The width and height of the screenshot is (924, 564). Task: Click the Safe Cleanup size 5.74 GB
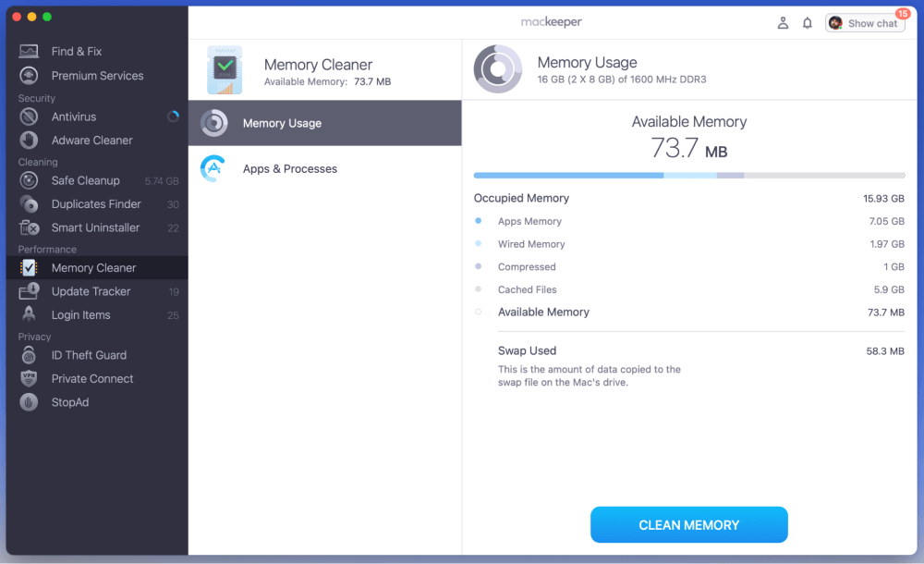(x=162, y=181)
